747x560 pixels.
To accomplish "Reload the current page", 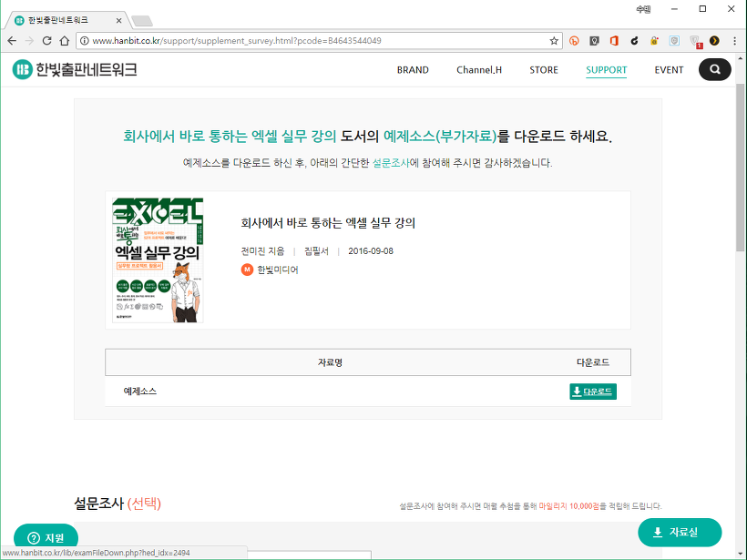I will coord(46,41).
